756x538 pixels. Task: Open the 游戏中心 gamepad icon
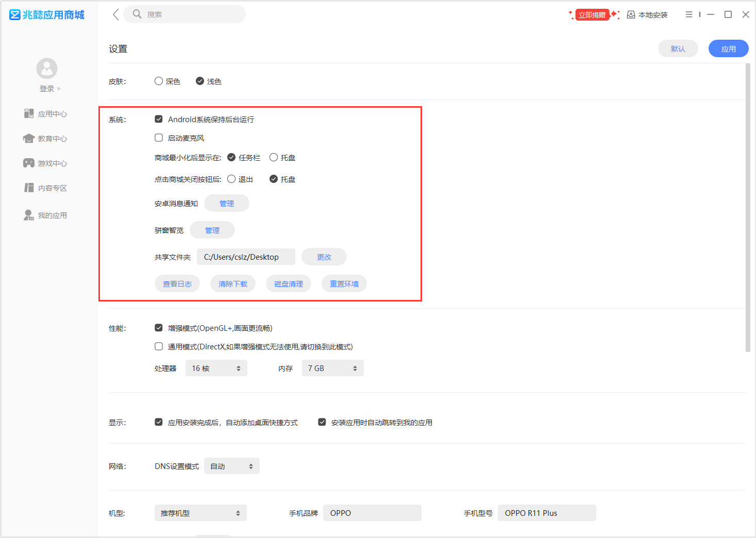29,163
